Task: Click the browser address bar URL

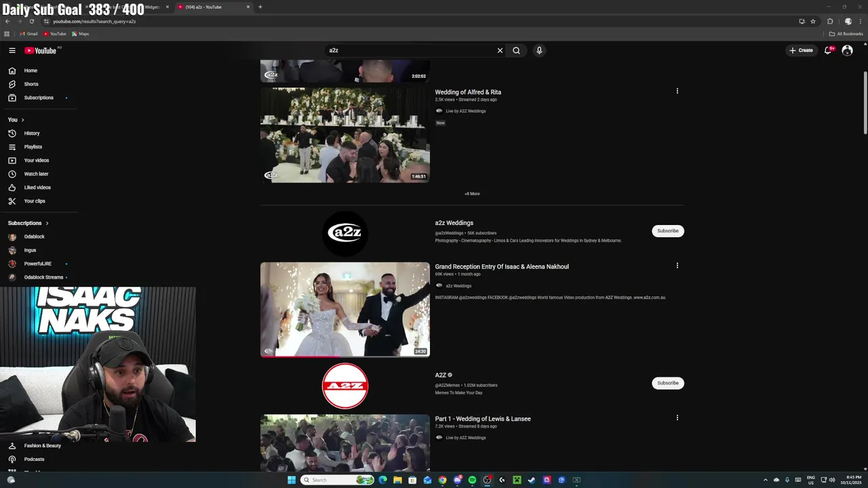Action: coord(94,21)
